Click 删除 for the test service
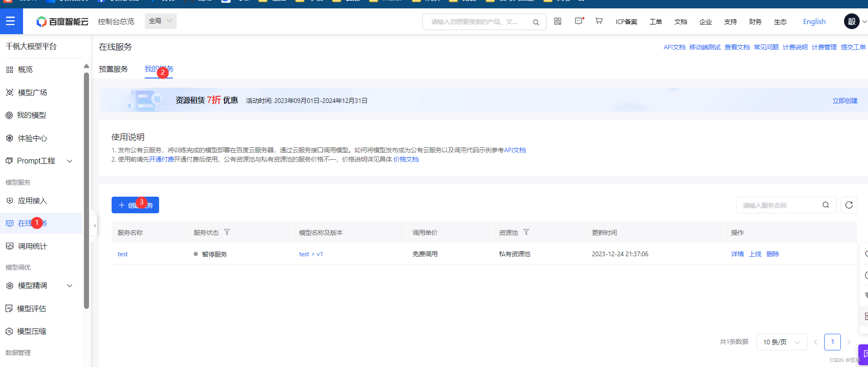 coord(773,254)
